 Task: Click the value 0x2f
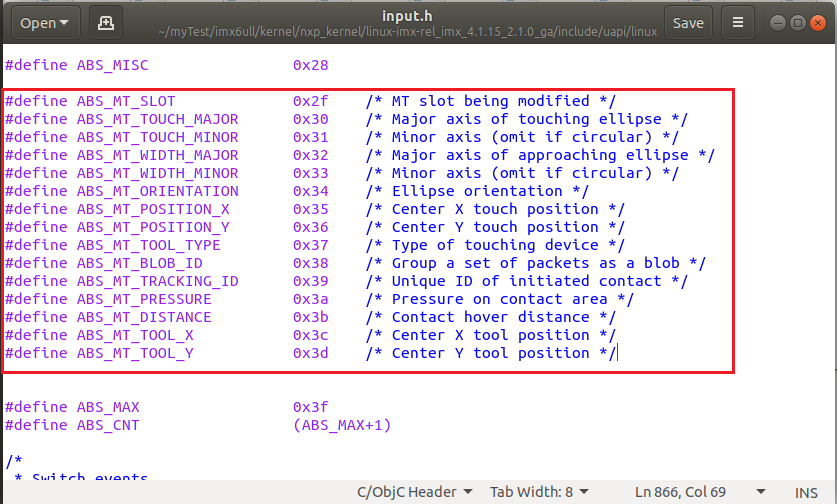coord(311,101)
